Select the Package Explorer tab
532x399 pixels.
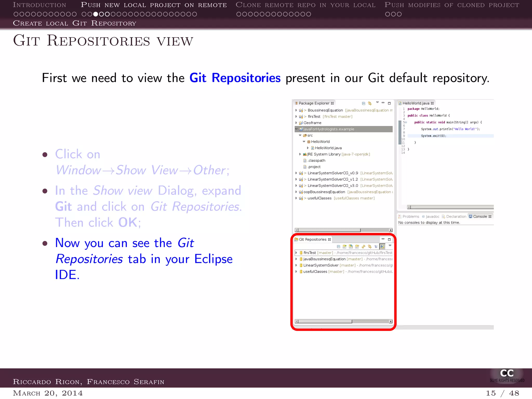(314, 103)
